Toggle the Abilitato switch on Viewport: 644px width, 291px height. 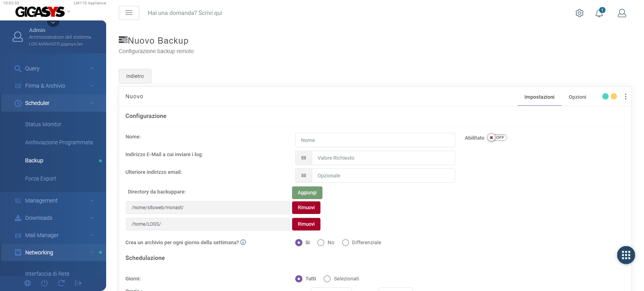point(497,138)
